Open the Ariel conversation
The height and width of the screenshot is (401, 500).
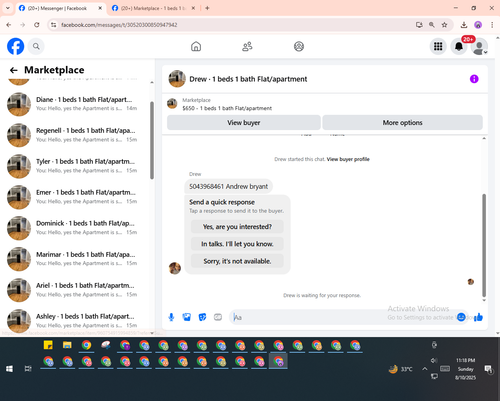(x=76, y=290)
